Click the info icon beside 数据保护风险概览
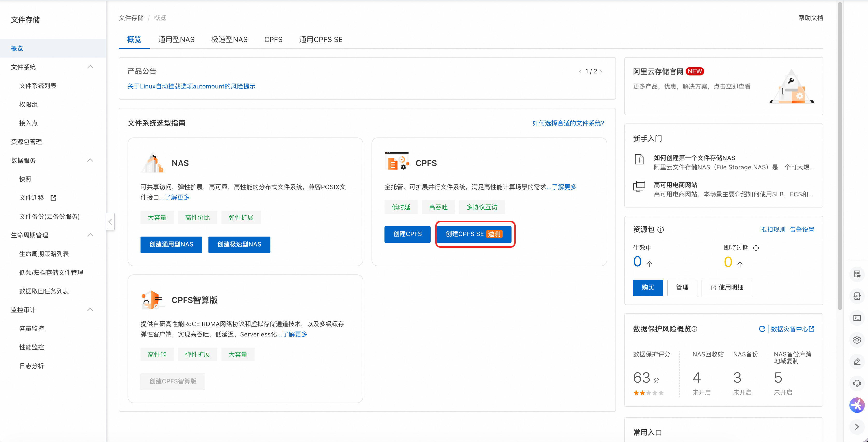 pos(694,329)
